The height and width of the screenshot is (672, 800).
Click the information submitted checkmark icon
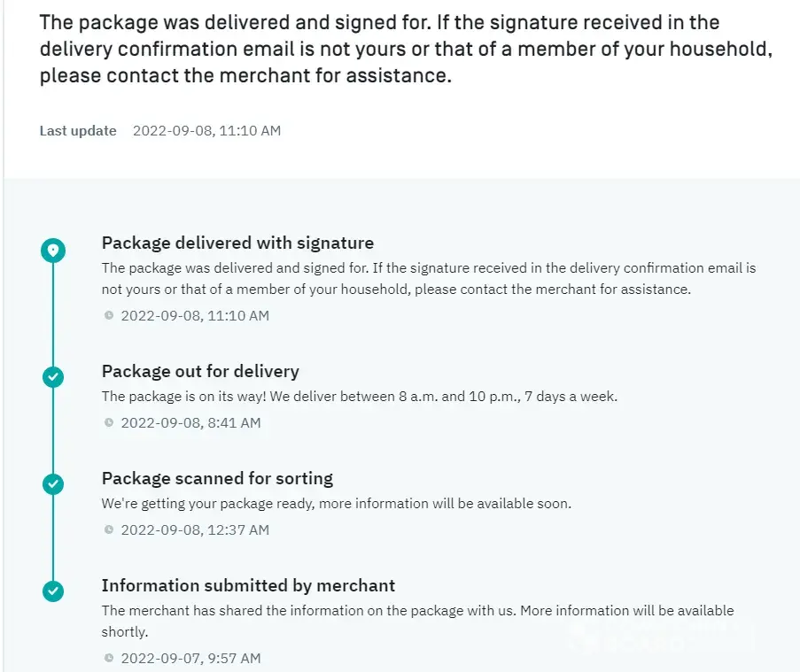point(53,591)
